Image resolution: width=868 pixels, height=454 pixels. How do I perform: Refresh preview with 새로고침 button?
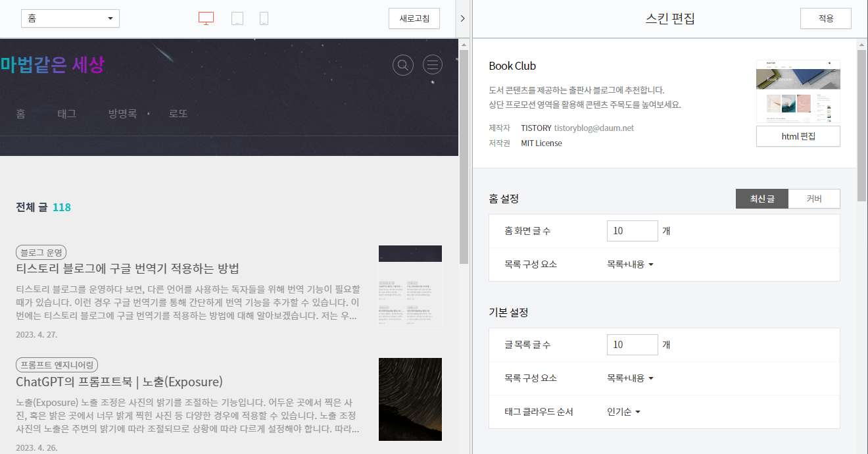414,18
